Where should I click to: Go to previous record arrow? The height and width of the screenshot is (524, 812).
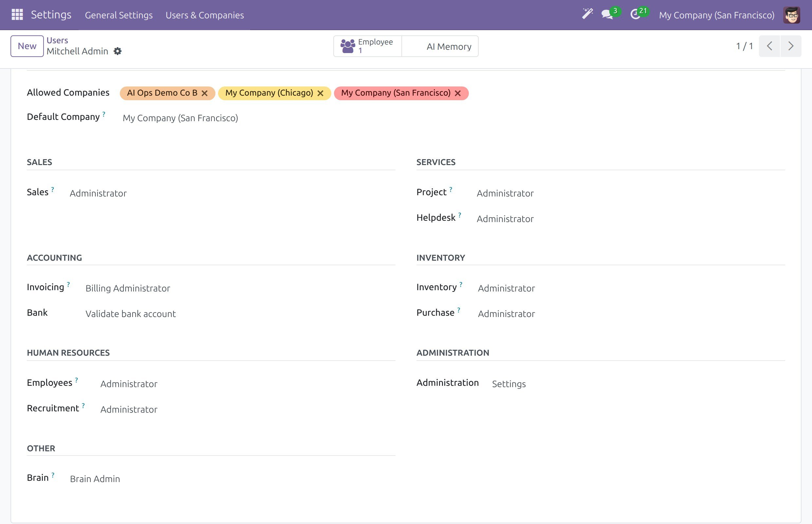pos(769,46)
